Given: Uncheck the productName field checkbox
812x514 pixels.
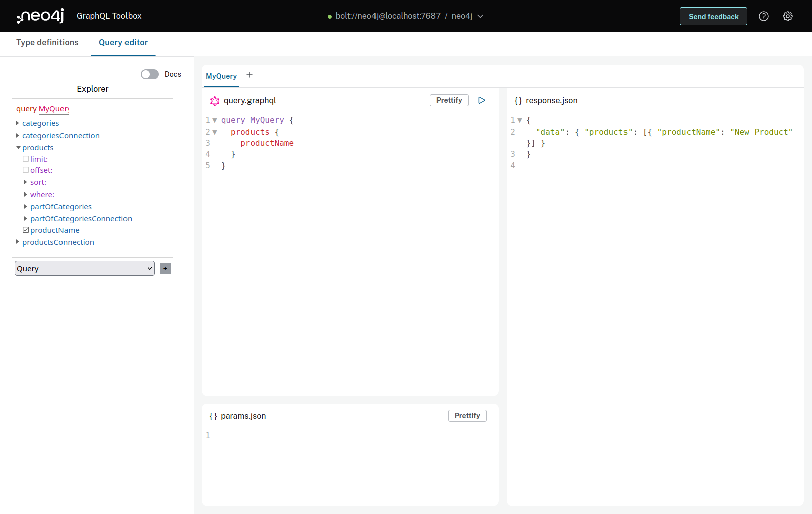Looking at the screenshot, I should tap(26, 230).
